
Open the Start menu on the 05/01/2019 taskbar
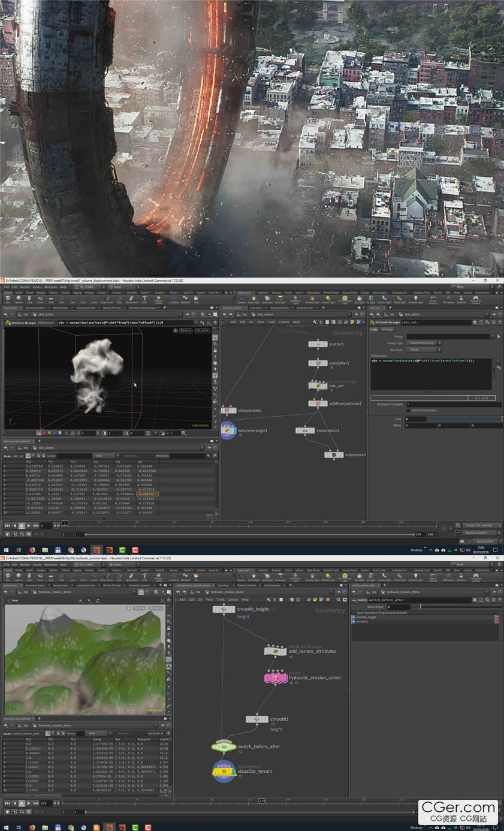coord(6,550)
